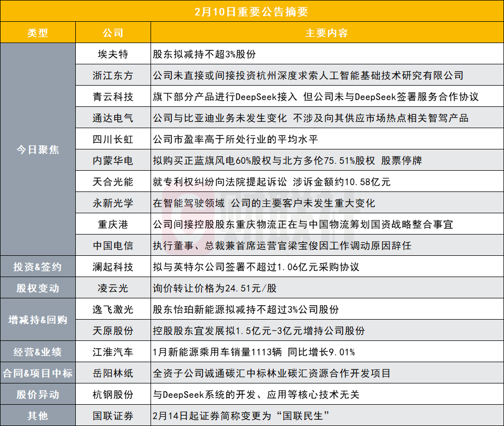Click the text '股东拟减持不超3%股份'

click(x=204, y=54)
